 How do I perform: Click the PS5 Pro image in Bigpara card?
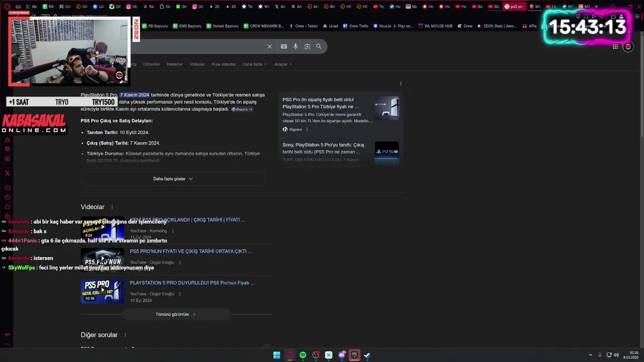coord(387,108)
